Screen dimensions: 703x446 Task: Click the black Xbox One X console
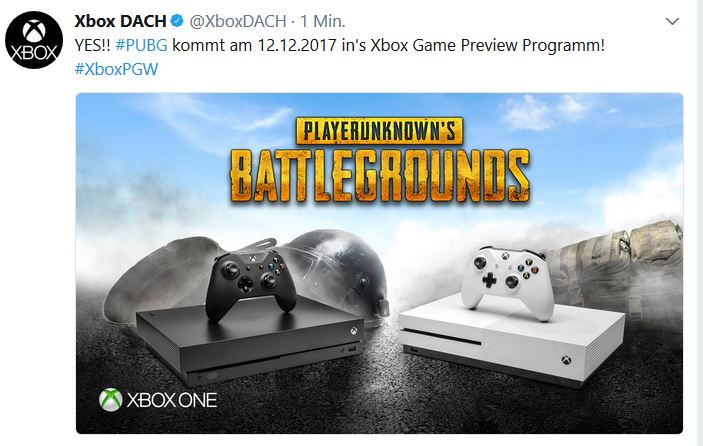[251, 341]
